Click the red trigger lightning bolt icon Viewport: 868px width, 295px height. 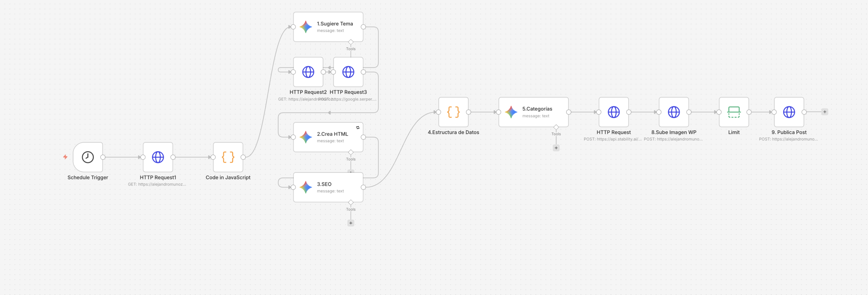(x=65, y=157)
